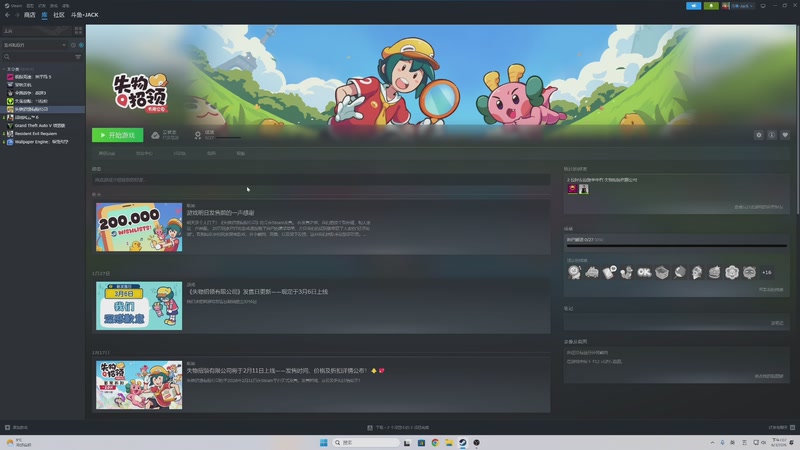The image size is (800, 450).
Task: Click the achievements medal icon beside play button
Action: pos(197,135)
